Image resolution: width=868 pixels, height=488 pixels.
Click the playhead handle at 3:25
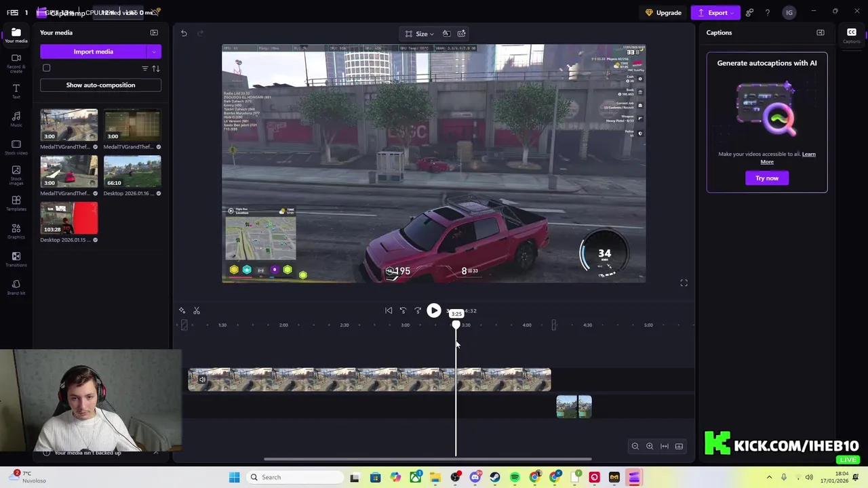click(x=456, y=325)
